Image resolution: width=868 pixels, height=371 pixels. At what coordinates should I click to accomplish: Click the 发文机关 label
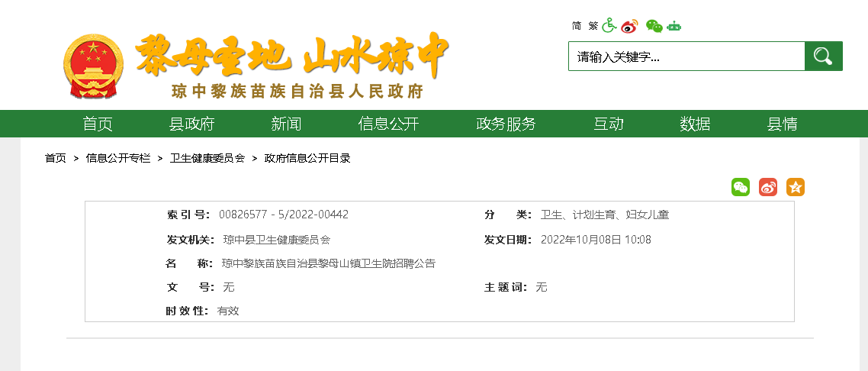(x=190, y=240)
